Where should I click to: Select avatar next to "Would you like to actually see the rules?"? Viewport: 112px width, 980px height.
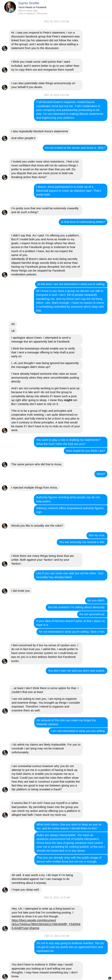5,526
